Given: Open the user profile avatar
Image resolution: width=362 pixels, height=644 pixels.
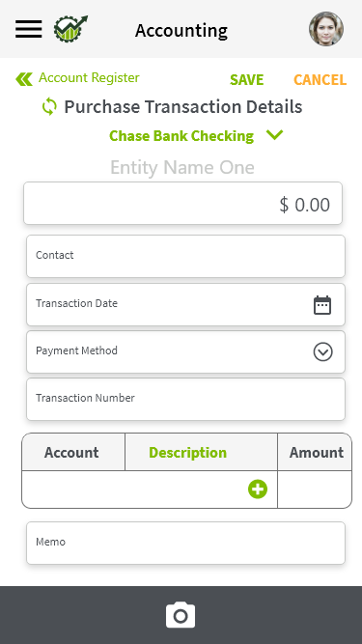Looking at the screenshot, I should pos(326,29).
